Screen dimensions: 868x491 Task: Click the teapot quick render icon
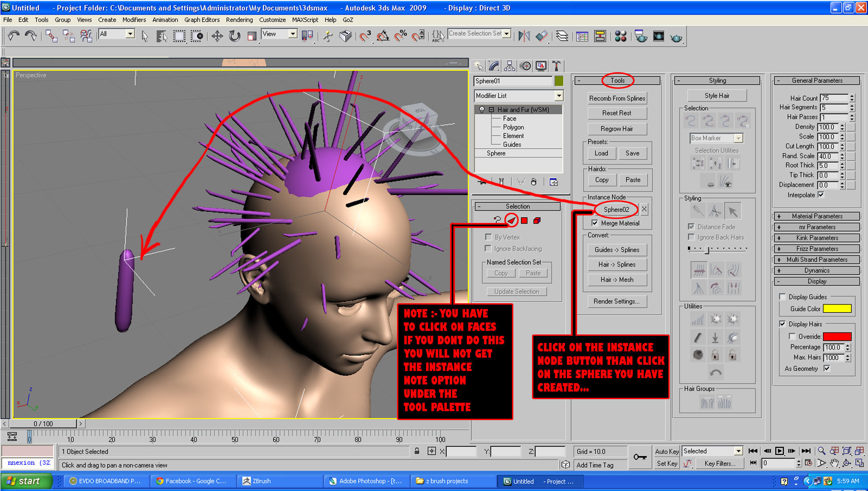coord(676,37)
